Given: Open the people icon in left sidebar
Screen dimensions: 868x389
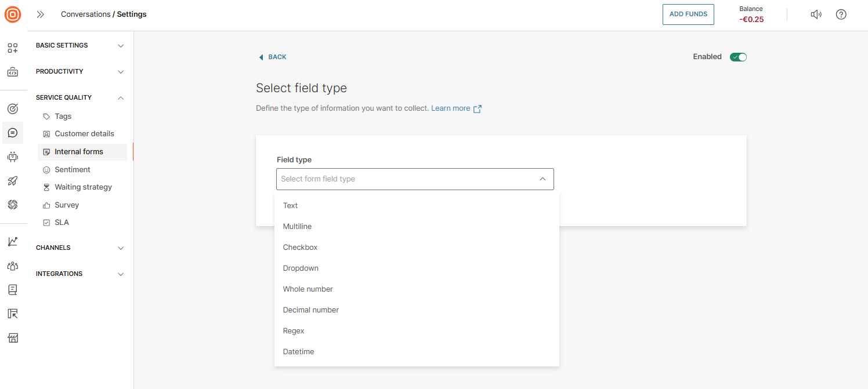Looking at the screenshot, I should pyautogui.click(x=13, y=266).
